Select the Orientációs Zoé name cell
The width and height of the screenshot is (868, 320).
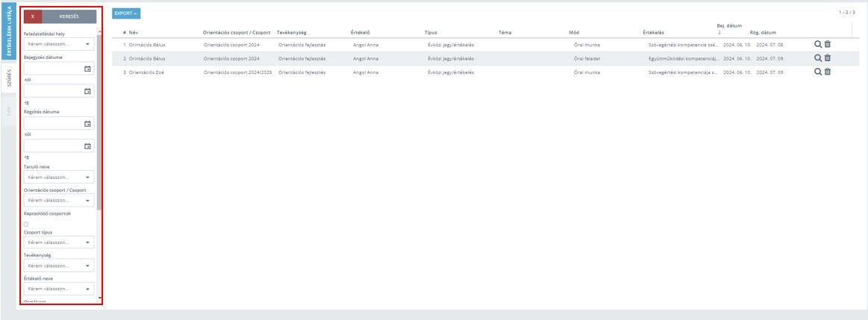click(x=146, y=72)
